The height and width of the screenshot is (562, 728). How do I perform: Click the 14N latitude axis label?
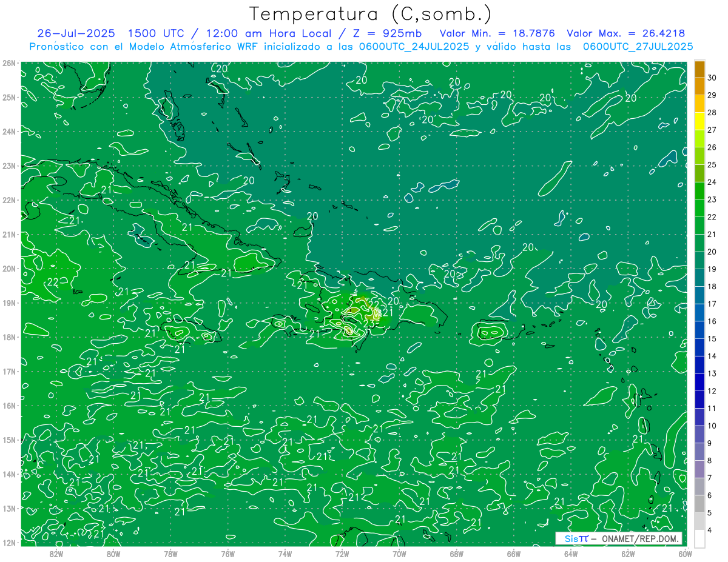(9, 474)
